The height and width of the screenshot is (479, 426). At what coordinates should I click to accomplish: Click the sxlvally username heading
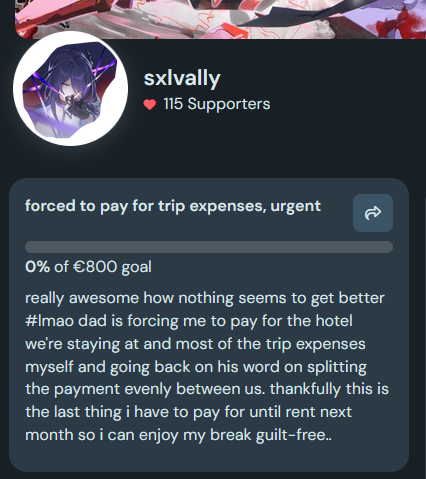coord(182,79)
